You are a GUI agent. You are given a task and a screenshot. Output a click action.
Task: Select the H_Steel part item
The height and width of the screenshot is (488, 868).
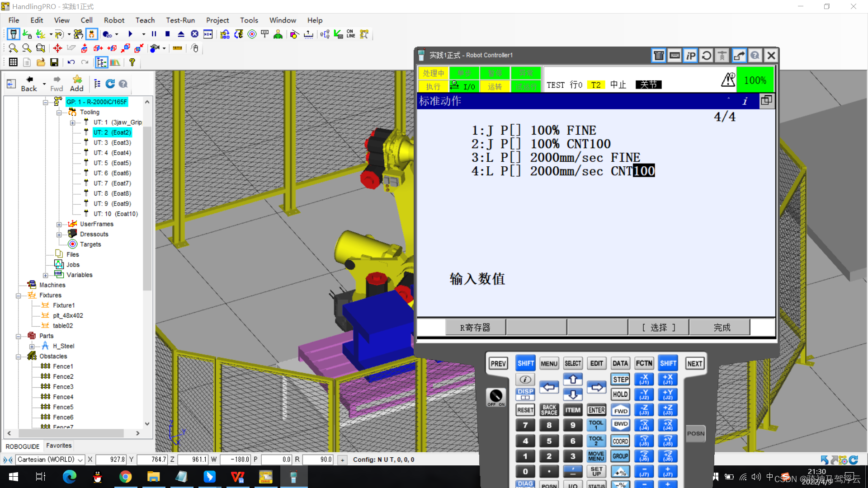pyautogui.click(x=63, y=346)
